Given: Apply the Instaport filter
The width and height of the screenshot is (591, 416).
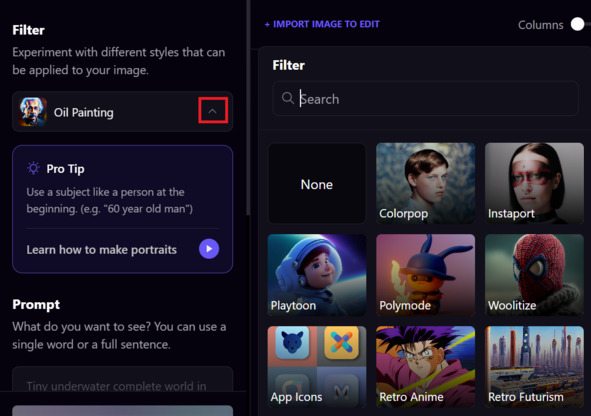Looking at the screenshot, I should pyautogui.click(x=534, y=184).
